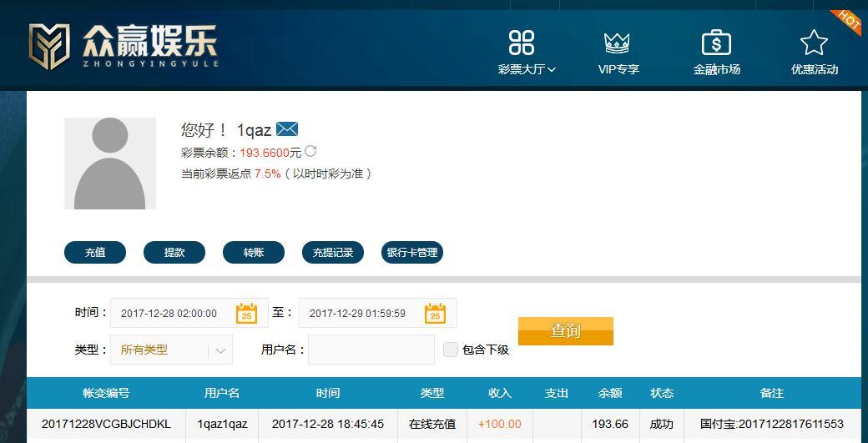
Task: Click the 帐变编号 column header
Action: click(x=106, y=393)
